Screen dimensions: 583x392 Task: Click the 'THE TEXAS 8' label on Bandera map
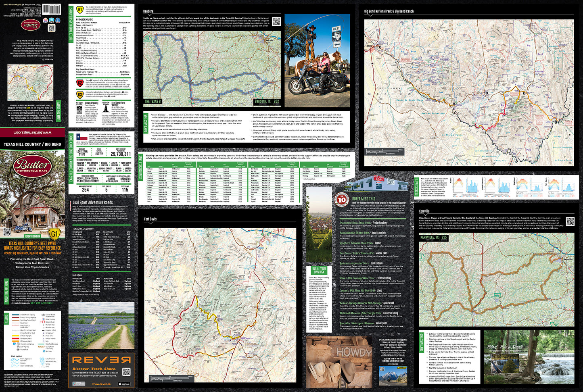(x=153, y=102)
